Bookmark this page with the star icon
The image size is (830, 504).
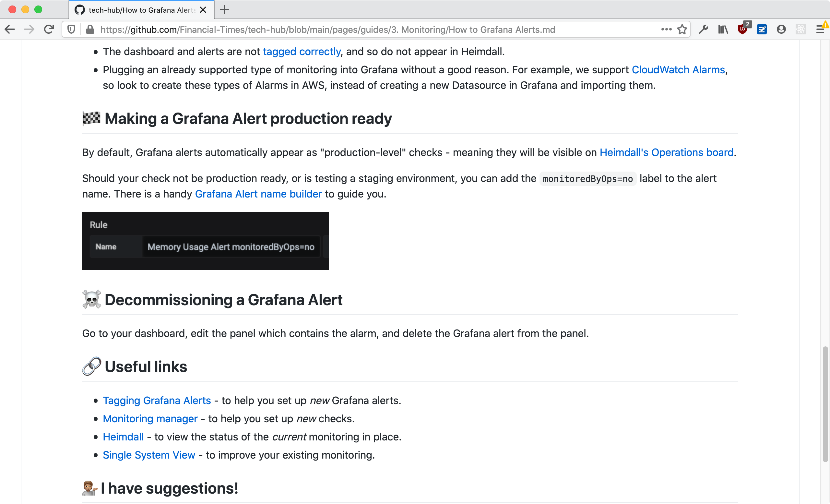tap(682, 30)
